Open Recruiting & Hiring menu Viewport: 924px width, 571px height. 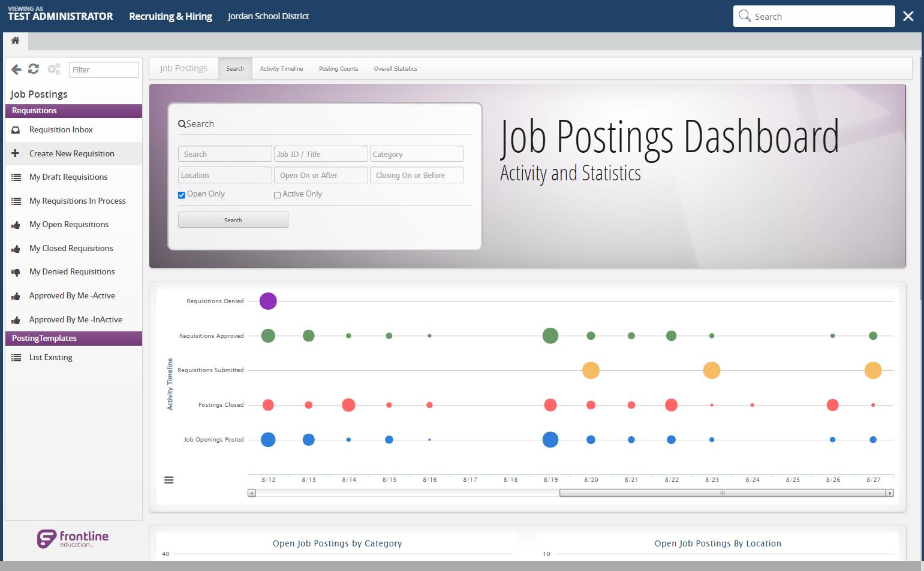click(x=171, y=16)
